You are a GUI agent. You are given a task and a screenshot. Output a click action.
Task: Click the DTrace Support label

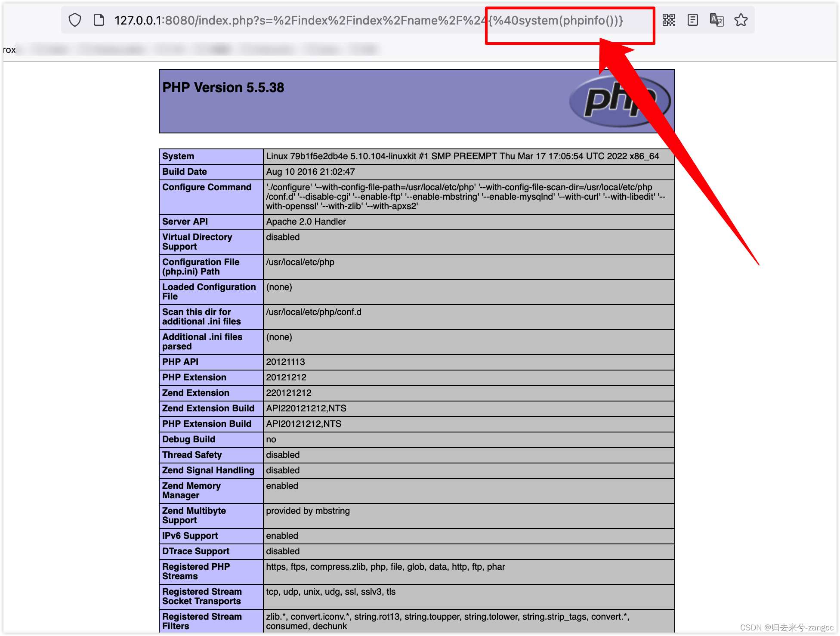pos(196,551)
